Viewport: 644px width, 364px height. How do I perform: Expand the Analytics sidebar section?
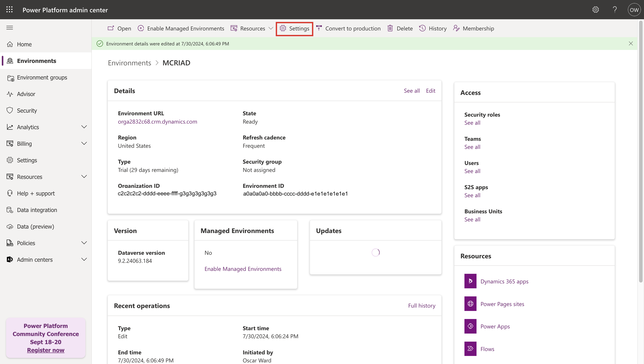coord(84,127)
